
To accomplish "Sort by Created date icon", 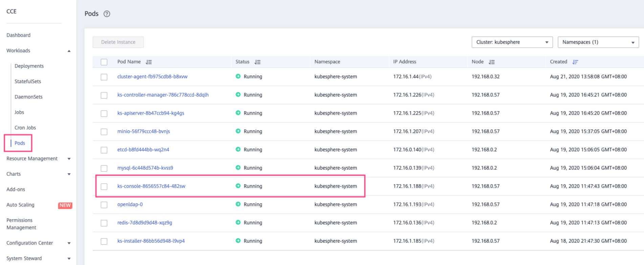I will [x=575, y=62].
